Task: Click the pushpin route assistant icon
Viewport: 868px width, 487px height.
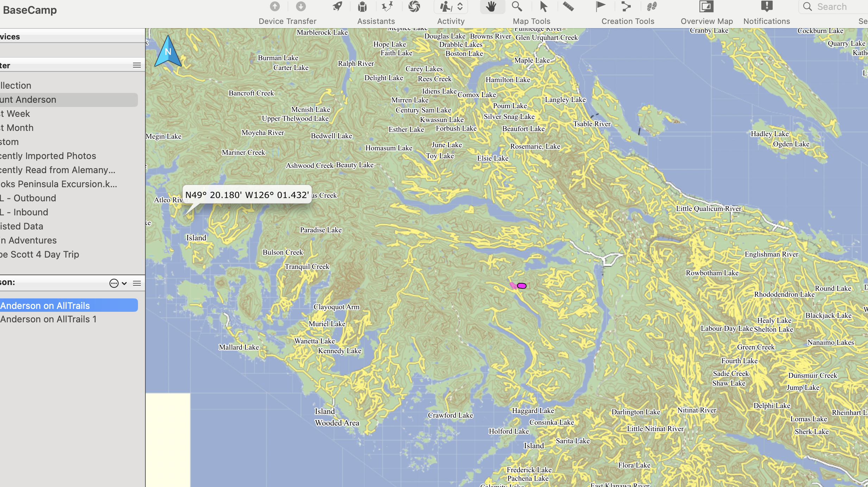Action: coord(388,6)
